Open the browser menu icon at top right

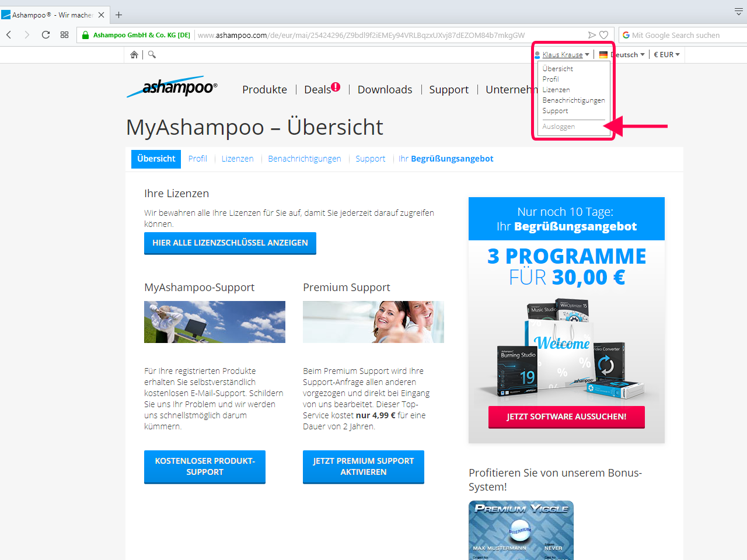click(x=738, y=12)
